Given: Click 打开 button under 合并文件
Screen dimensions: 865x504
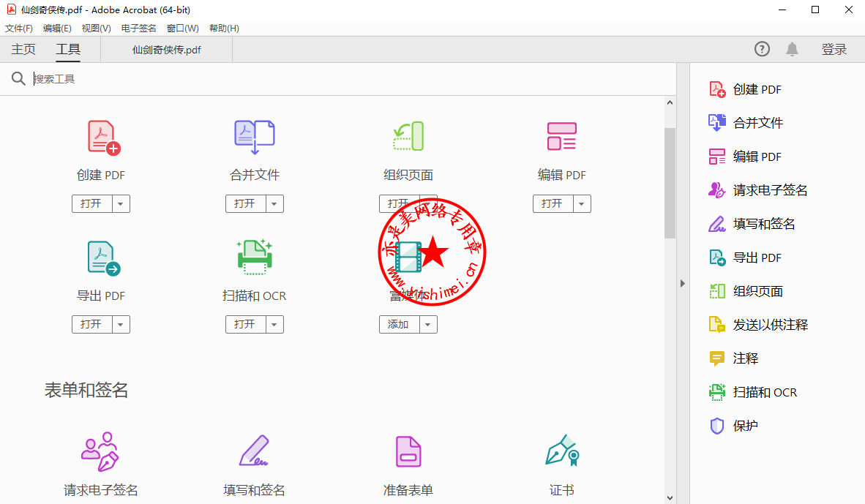Looking at the screenshot, I should tap(246, 204).
